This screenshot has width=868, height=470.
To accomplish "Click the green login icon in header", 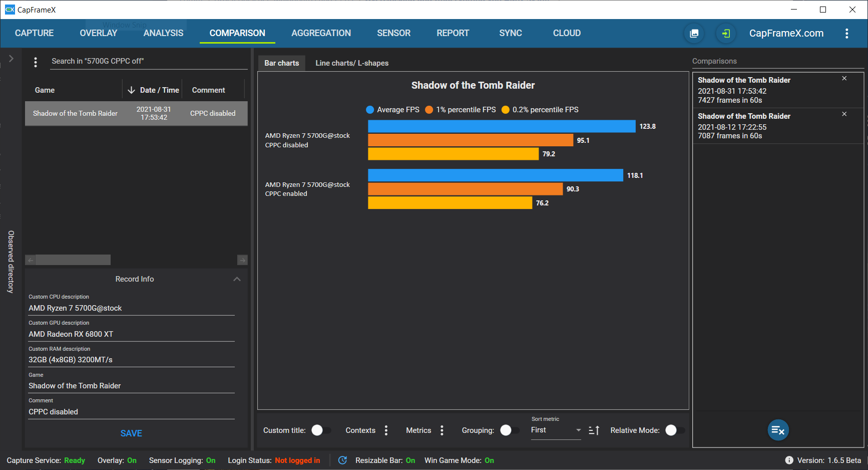I will click(x=726, y=34).
